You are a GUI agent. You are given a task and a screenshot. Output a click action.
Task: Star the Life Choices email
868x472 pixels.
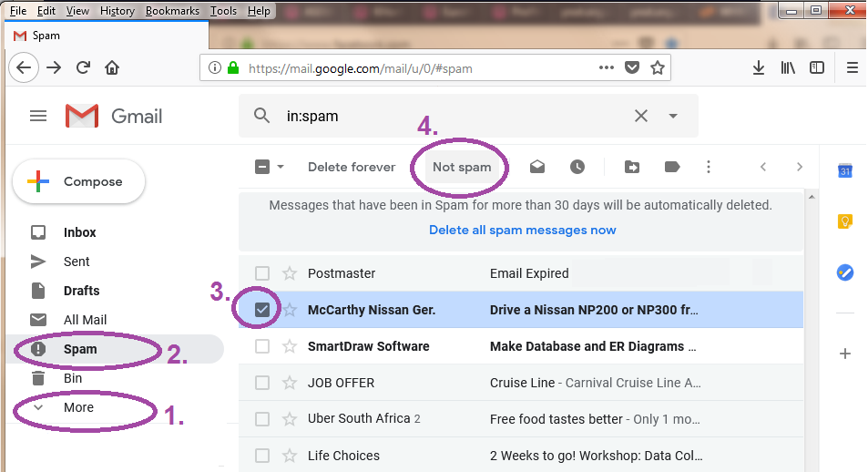coord(290,456)
